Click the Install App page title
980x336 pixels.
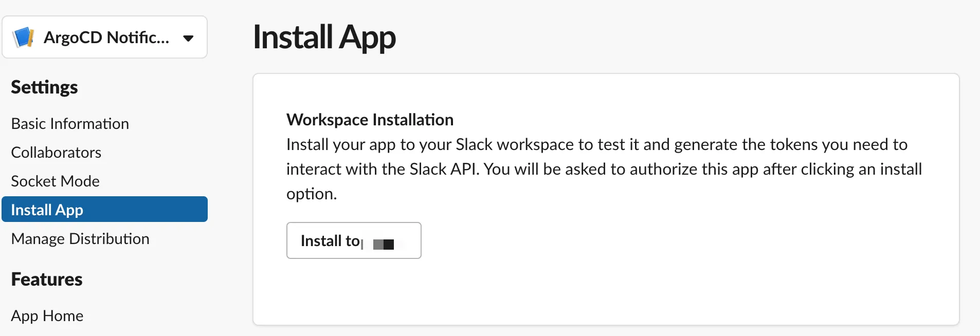(324, 38)
